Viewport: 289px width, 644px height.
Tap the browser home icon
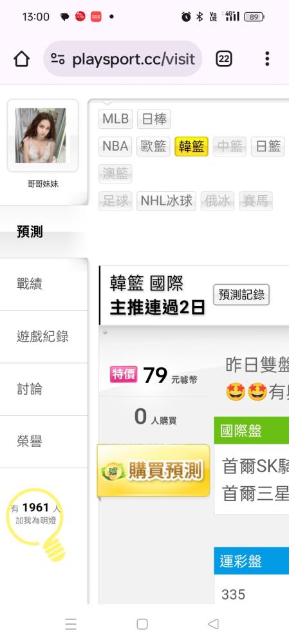(x=22, y=59)
